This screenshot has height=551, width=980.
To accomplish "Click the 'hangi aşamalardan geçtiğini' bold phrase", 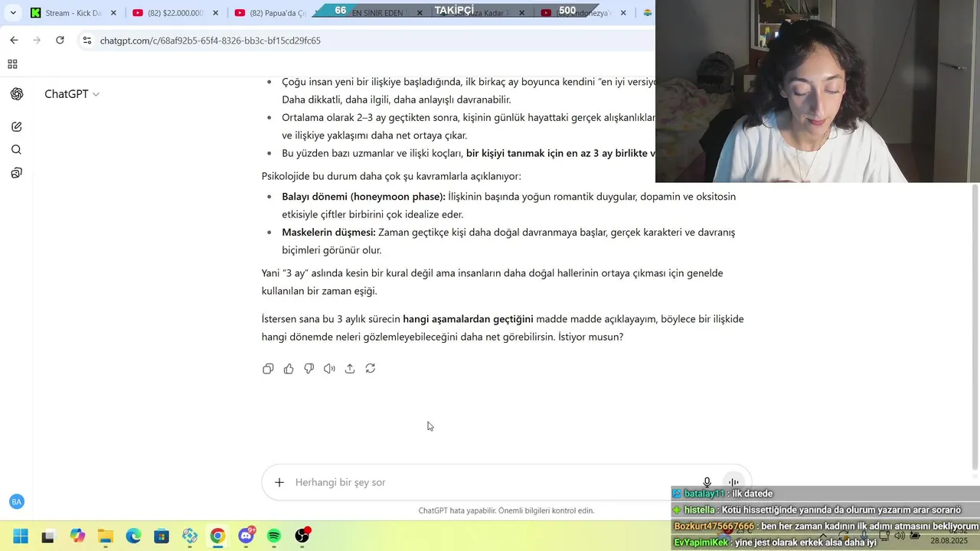I will (468, 319).
